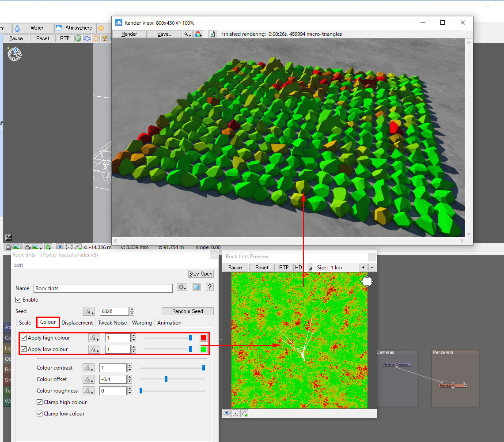Click the eye icon in Rock tints Preview

click(x=227, y=413)
